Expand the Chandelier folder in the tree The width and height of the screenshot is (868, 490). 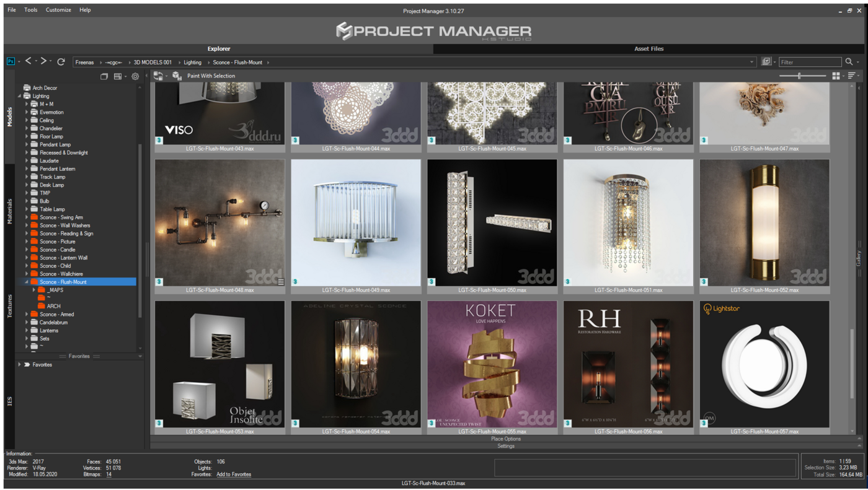tap(27, 128)
